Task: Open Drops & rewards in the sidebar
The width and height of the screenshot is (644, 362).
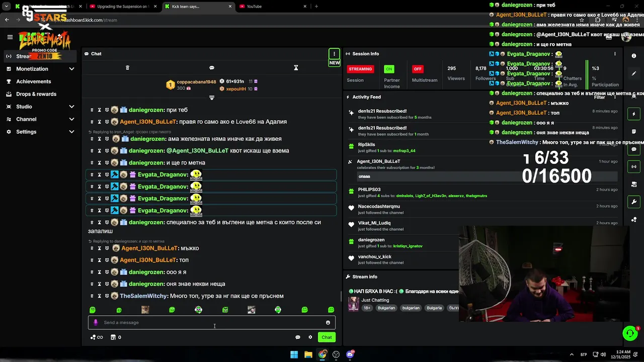Action: tap(36, 94)
